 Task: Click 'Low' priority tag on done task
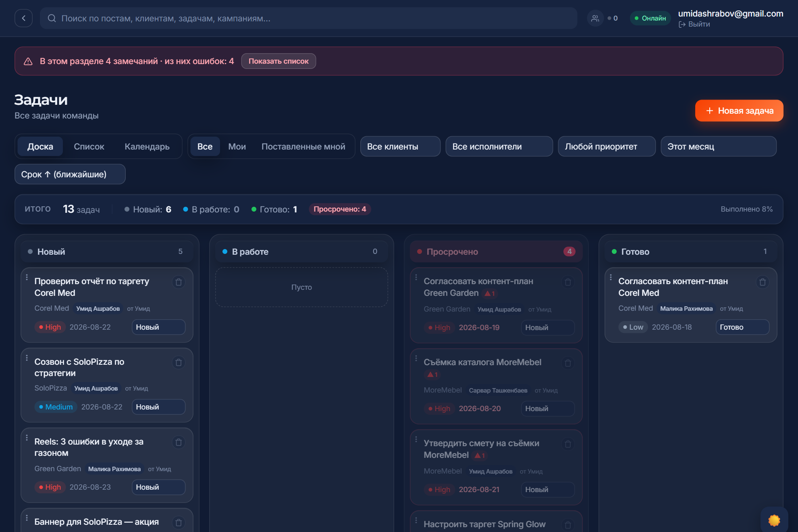tap(633, 327)
